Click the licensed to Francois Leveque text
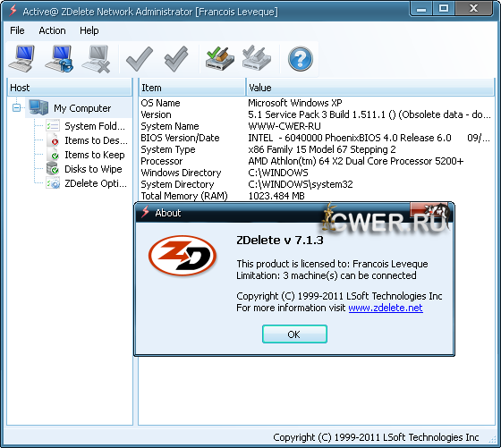Screen dimensions: 501x448 332,264
